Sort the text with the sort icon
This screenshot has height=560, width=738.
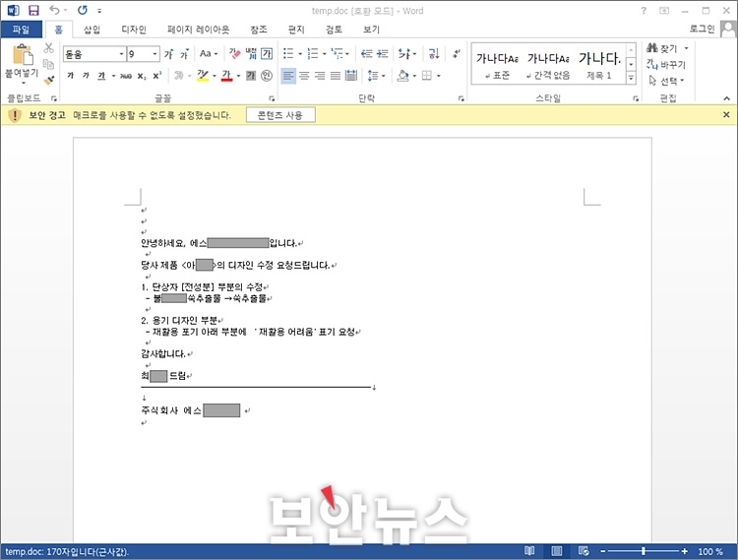[434, 54]
